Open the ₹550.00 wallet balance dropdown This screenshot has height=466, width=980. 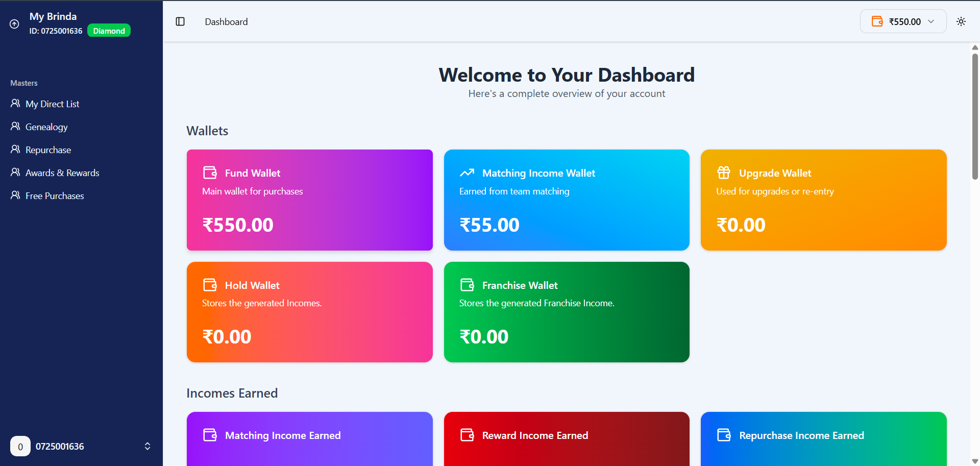[903, 21]
